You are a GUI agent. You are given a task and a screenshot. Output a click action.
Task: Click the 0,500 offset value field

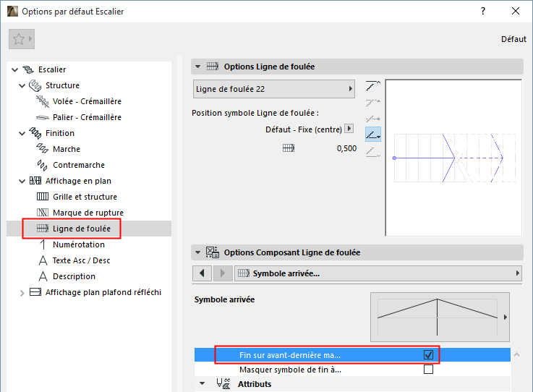pos(346,148)
